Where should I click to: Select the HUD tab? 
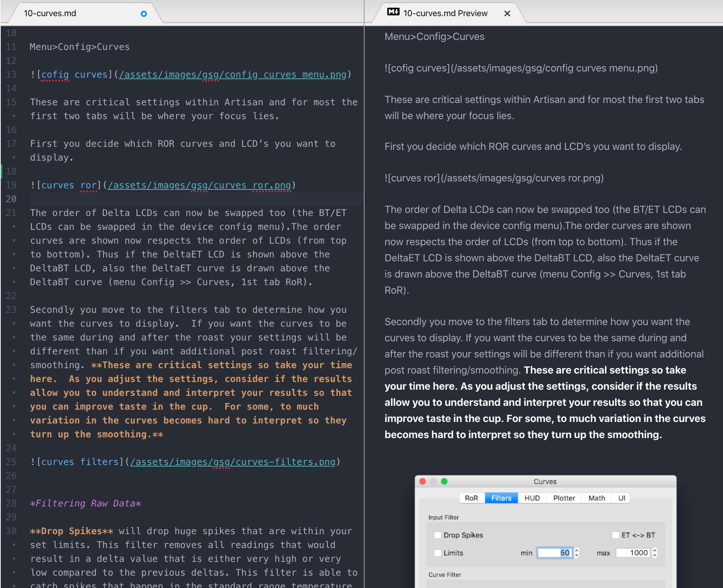coord(532,498)
